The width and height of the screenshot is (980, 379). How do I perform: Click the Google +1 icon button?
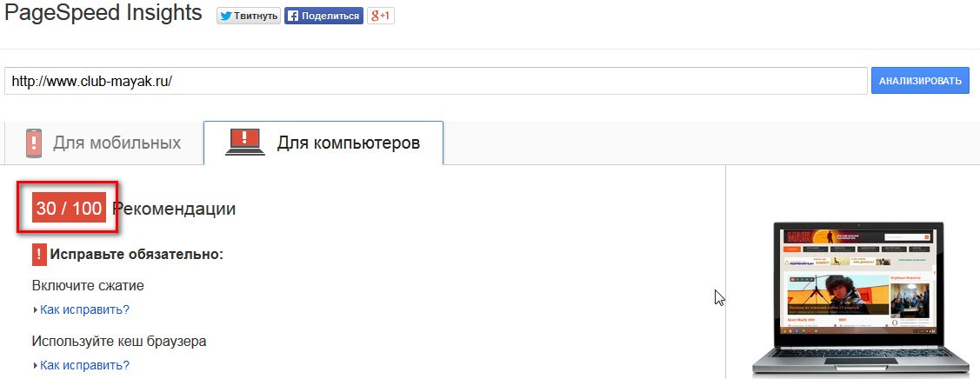380,17
